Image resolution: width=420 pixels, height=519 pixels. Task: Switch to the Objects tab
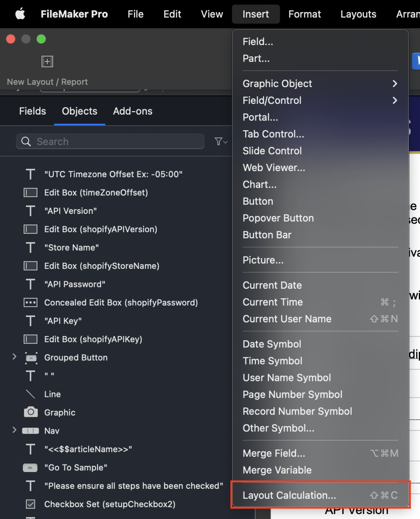79,111
